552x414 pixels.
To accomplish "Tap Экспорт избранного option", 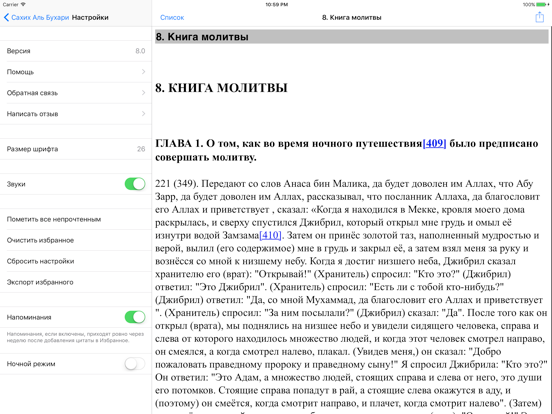I will (76, 282).
